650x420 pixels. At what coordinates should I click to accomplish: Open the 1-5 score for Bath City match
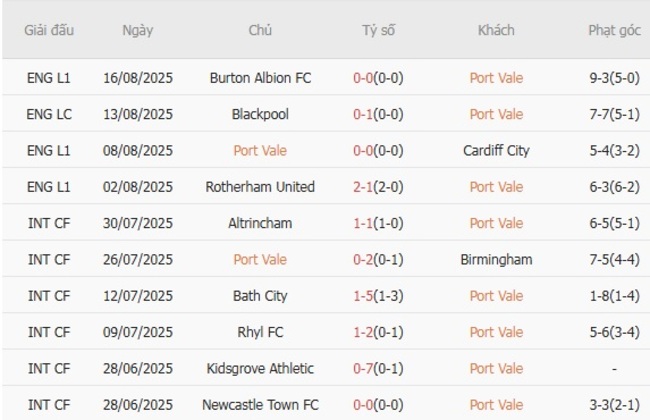click(x=363, y=296)
